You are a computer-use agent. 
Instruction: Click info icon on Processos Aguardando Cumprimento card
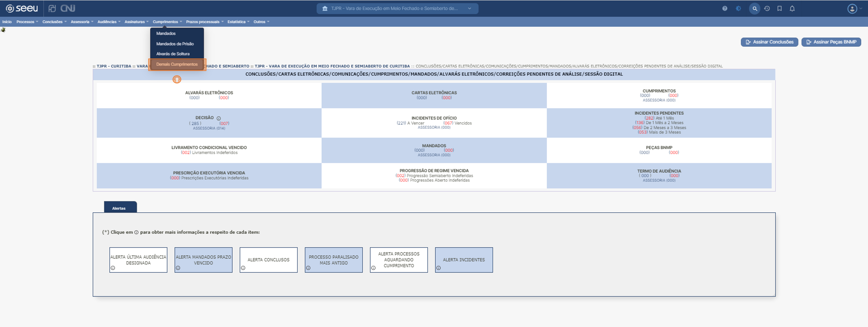(x=373, y=268)
